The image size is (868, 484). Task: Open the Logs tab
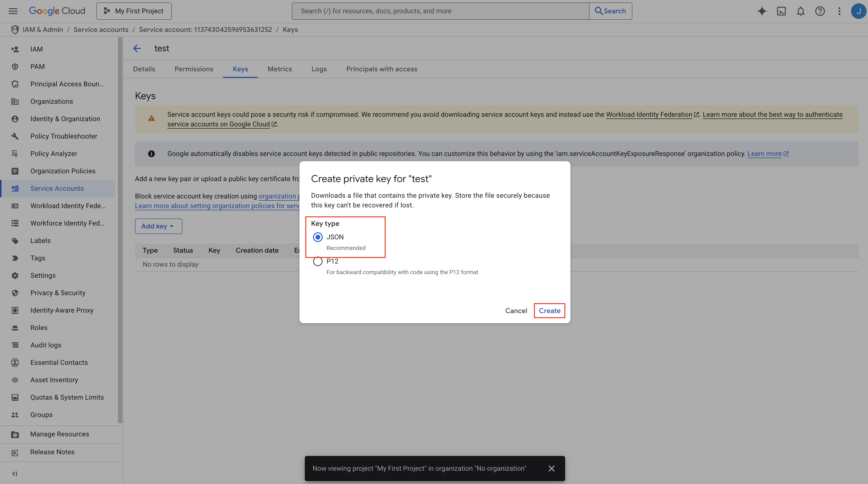point(319,69)
